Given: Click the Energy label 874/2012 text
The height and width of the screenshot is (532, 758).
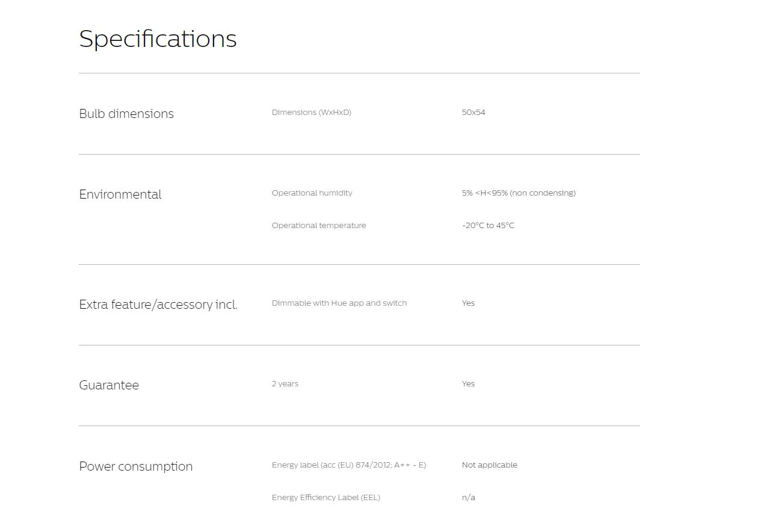Looking at the screenshot, I should pos(348,465).
